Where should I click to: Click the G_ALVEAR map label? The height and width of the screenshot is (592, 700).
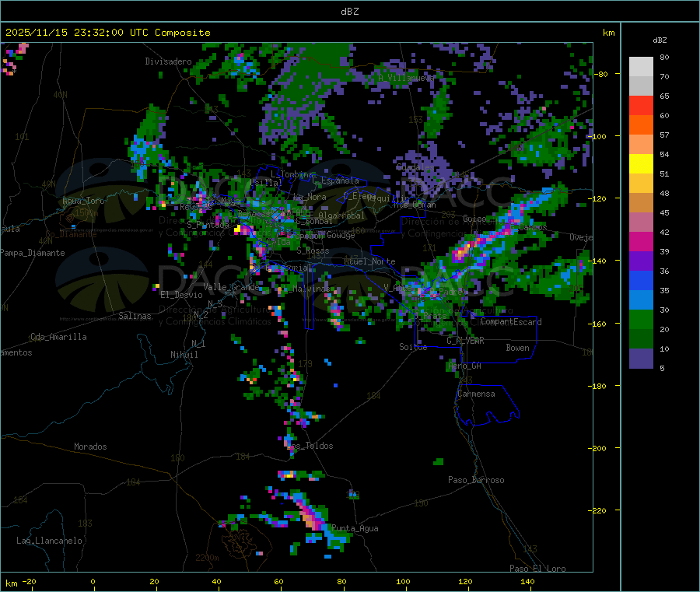pyautogui.click(x=465, y=341)
